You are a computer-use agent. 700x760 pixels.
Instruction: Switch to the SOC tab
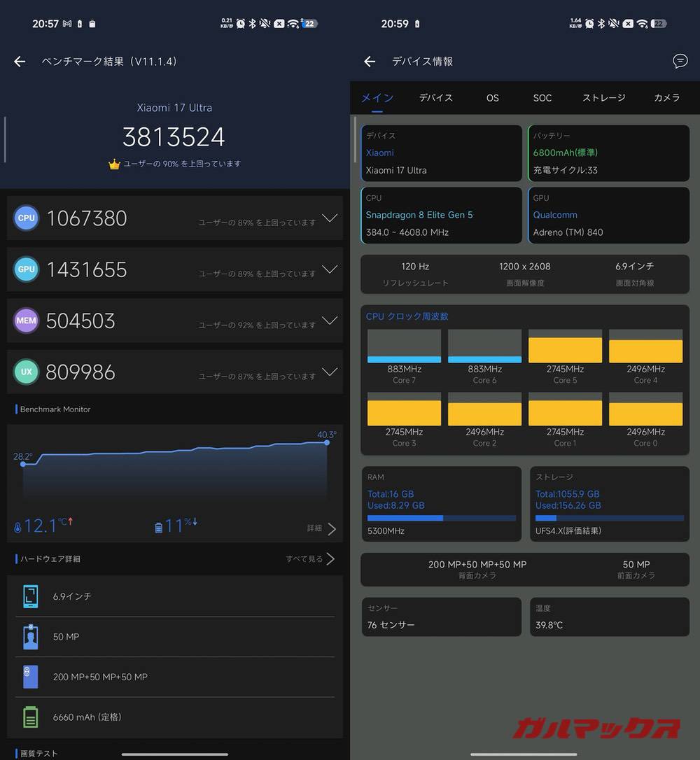tap(542, 98)
